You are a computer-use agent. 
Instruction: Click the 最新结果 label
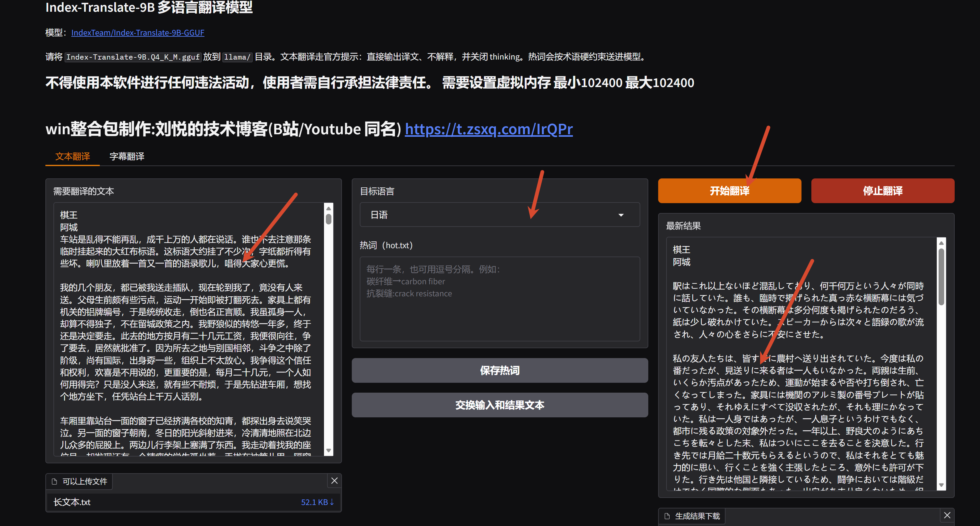(x=683, y=226)
